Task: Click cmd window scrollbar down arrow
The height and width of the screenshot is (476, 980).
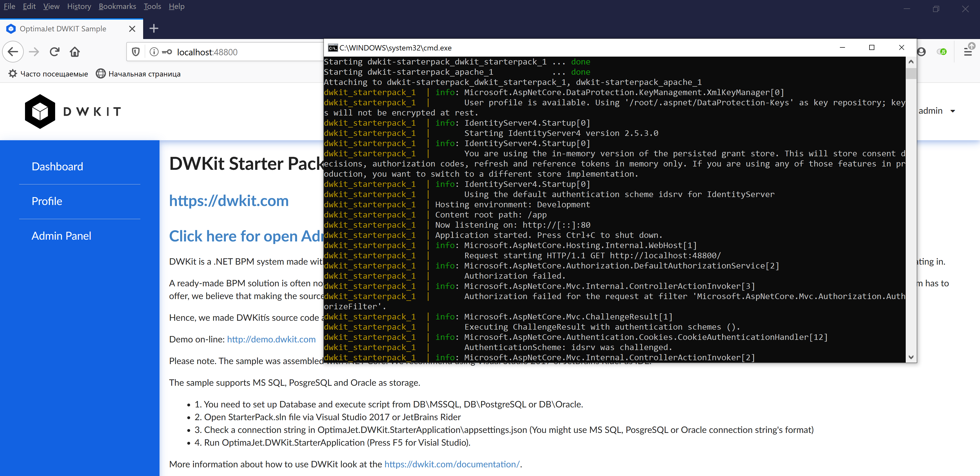Action: tap(911, 357)
